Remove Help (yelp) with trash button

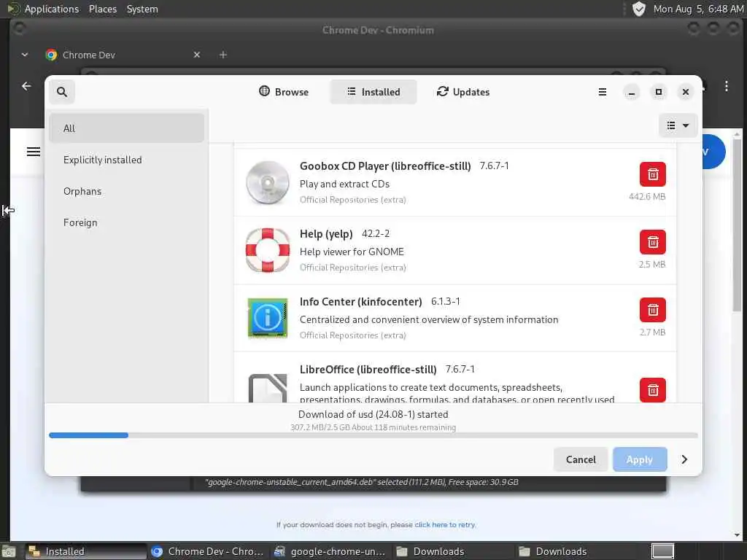pyautogui.click(x=653, y=242)
